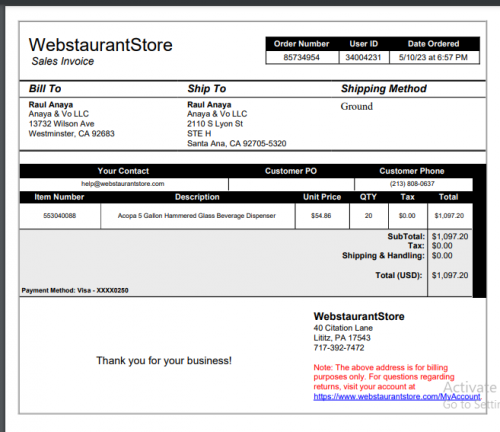The width and height of the screenshot is (500, 432).
Task: Select the quantity 20 cell
Action: (x=368, y=216)
